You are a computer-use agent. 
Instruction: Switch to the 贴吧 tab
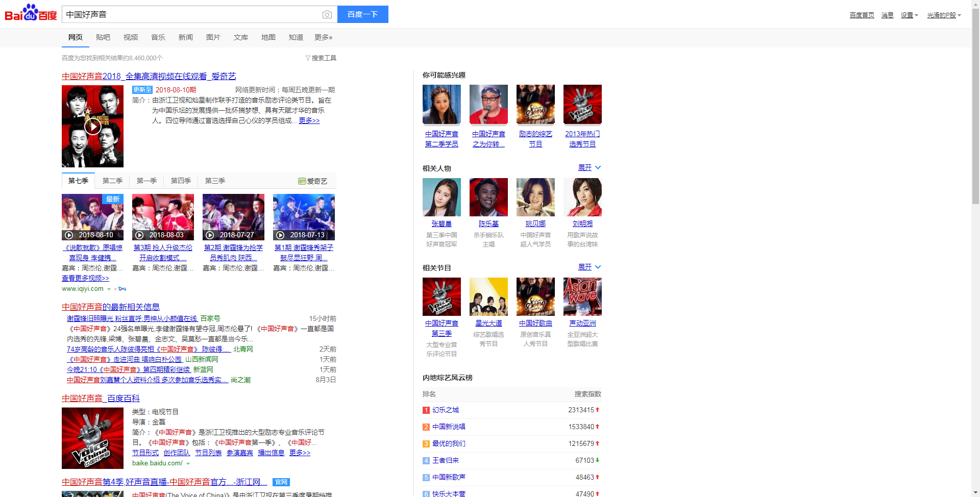tap(103, 37)
